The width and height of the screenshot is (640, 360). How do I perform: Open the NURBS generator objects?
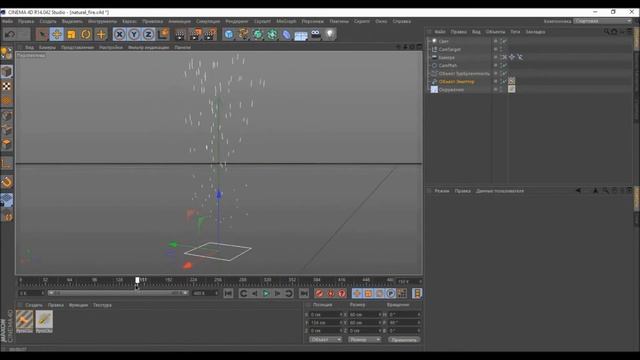point(258,34)
